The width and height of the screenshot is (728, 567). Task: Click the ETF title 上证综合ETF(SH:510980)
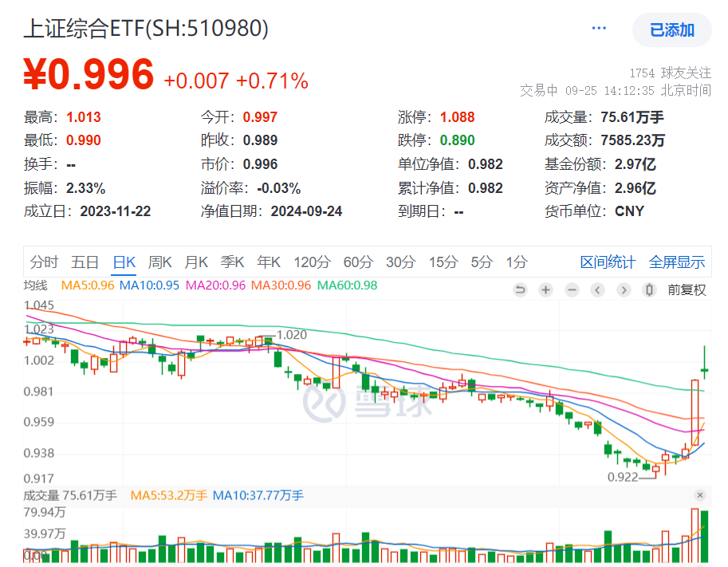[x=146, y=29]
